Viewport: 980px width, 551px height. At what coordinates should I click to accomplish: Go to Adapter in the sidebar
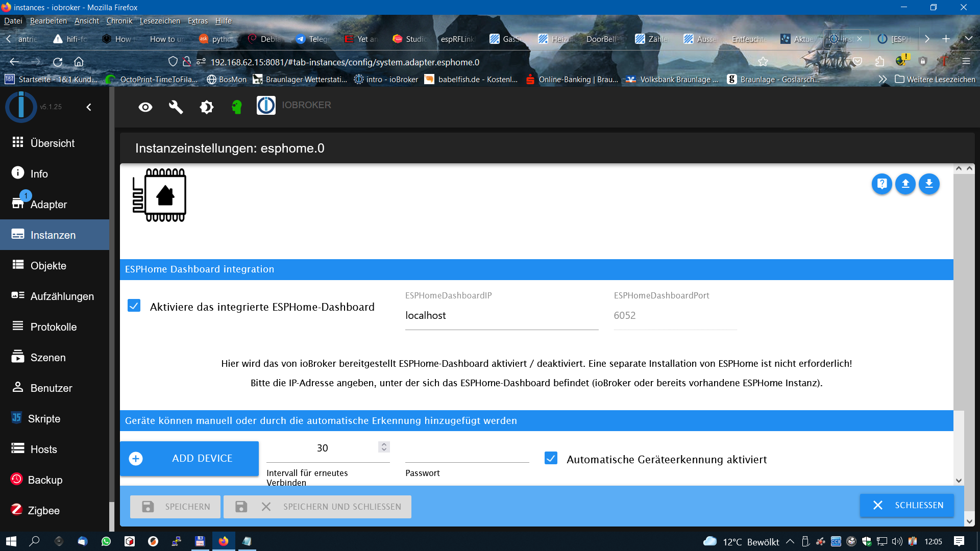55,205
